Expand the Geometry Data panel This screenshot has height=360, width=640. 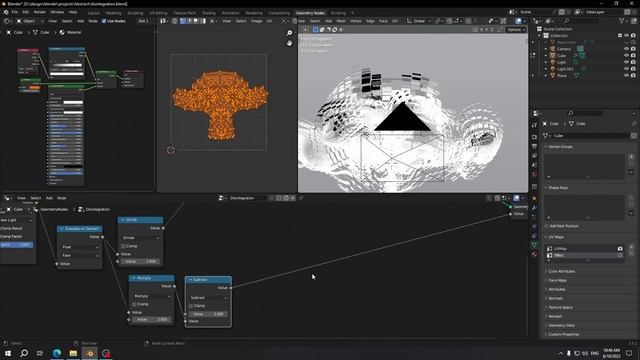coord(561,325)
